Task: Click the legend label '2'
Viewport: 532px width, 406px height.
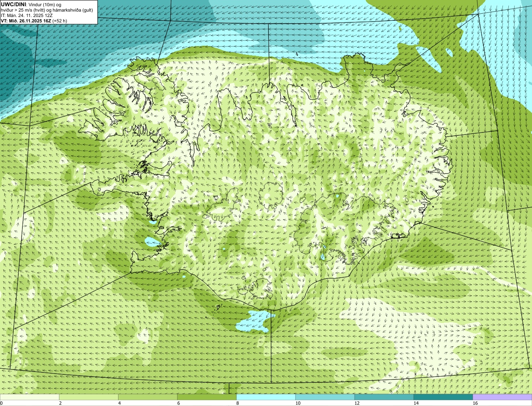Action: [61, 403]
